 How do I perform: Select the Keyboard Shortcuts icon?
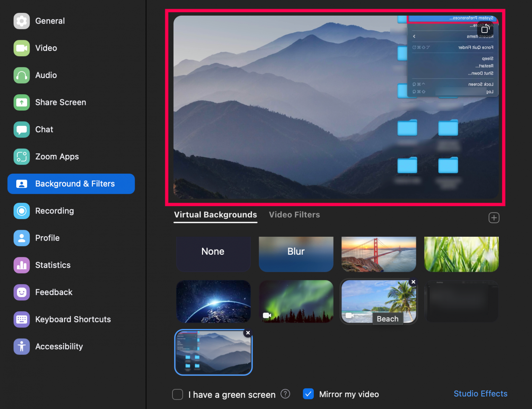tap(21, 319)
